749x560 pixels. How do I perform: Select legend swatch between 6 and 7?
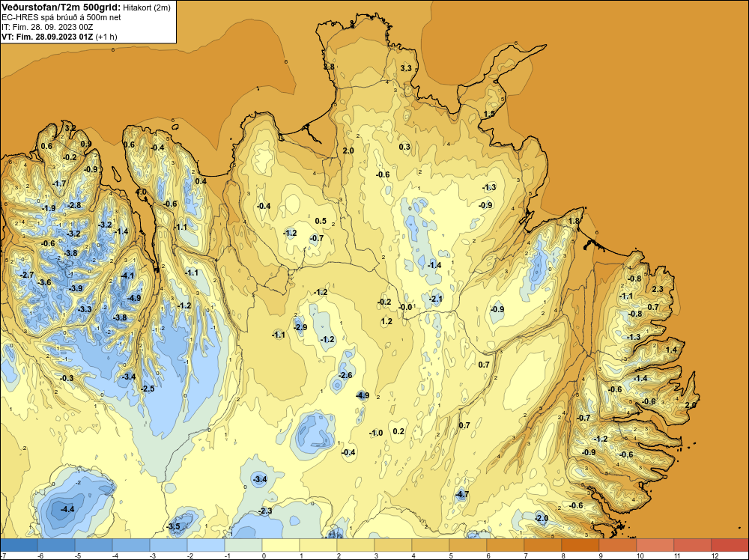coord(506,545)
